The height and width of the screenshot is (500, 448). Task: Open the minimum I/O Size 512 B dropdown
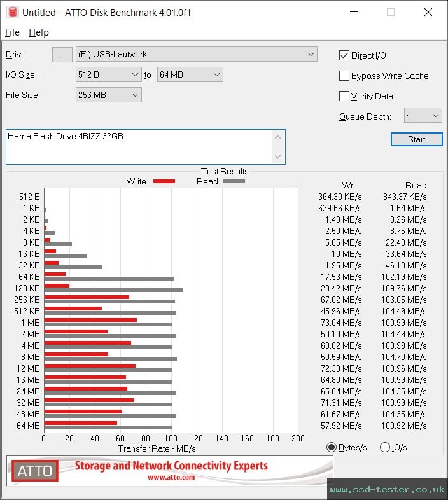pos(108,74)
